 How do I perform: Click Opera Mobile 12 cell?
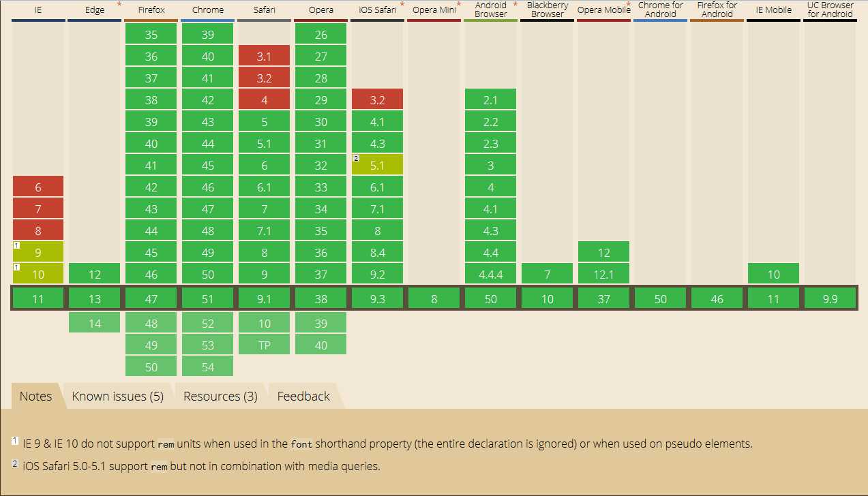pyautogui.click(x=604, y=253)
